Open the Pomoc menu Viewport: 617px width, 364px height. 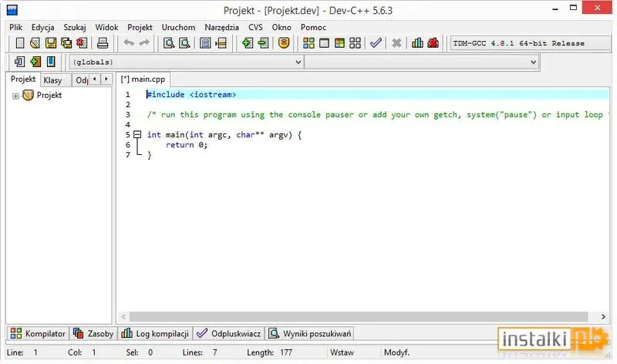[x=313, y=28]
